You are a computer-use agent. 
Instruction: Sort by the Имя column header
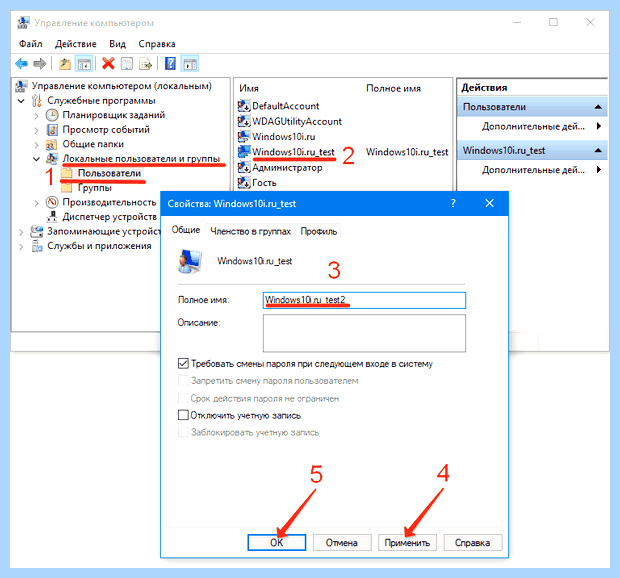pos(249,88)
